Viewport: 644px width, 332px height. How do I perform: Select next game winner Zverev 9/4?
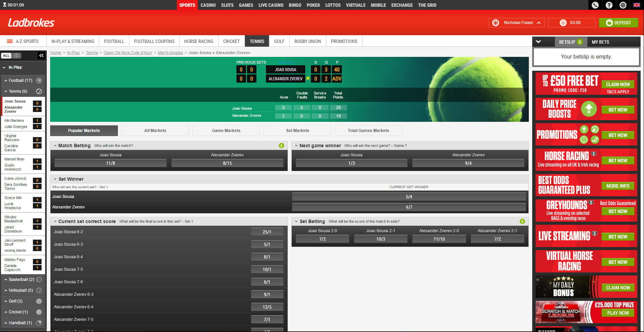pos(468,163)
